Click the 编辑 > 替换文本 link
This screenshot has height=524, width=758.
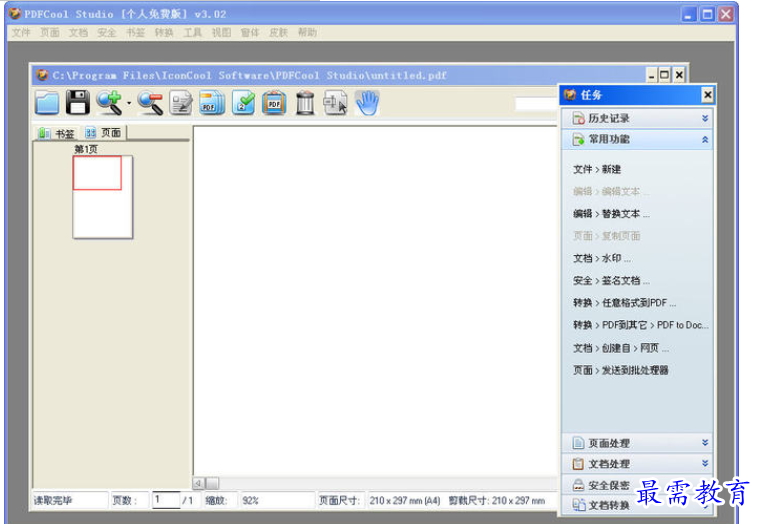611,214
